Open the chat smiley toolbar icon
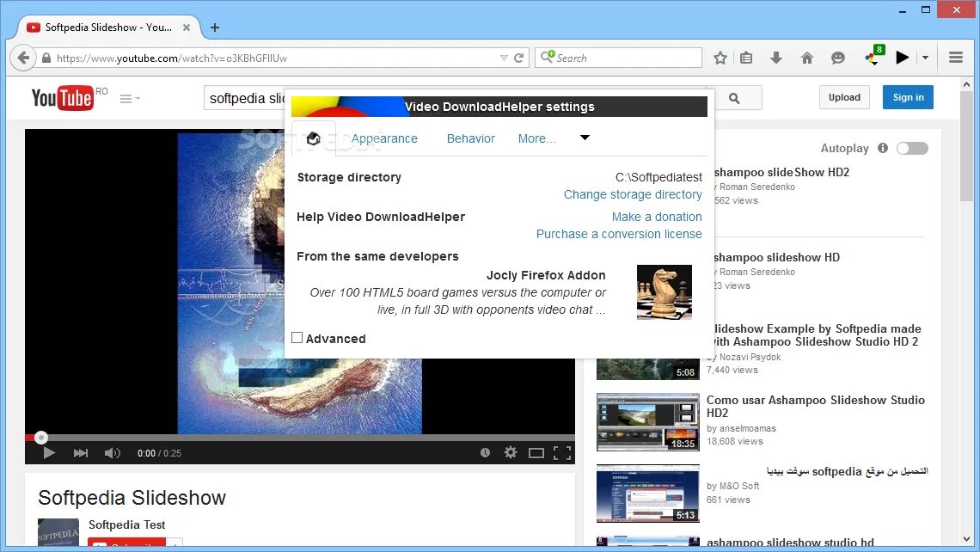This screenshot has height=552, width=980. [837, 58]
